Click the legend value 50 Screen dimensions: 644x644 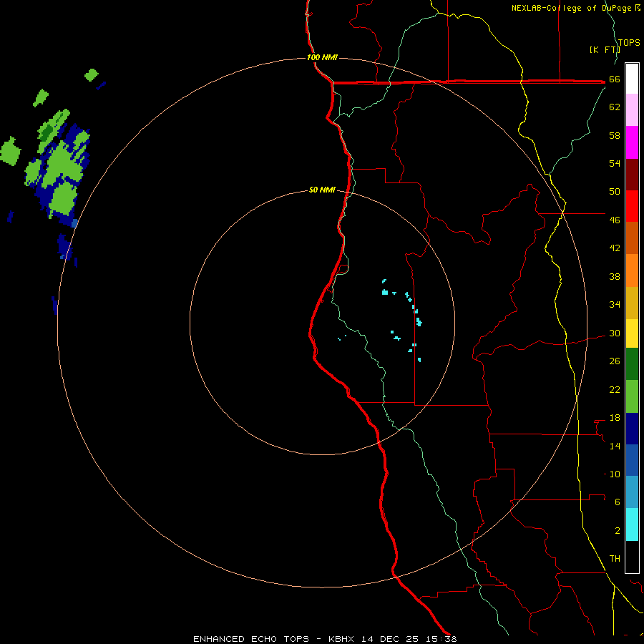point(615,191)
